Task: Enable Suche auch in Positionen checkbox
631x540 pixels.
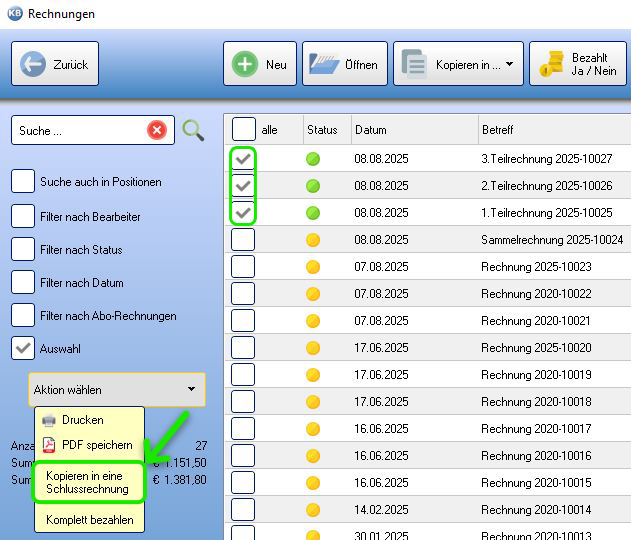Action: coord(23,181)
